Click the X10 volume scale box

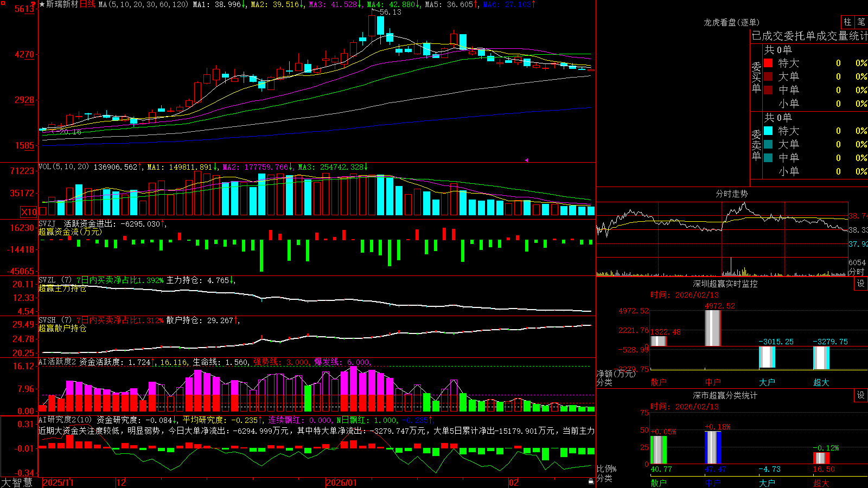tap(29, 212)
